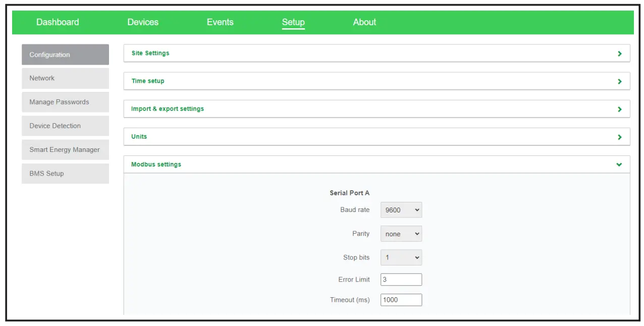Open the BMS Setup page
This screenshot has width=644, height=326.
coord(65,173)
